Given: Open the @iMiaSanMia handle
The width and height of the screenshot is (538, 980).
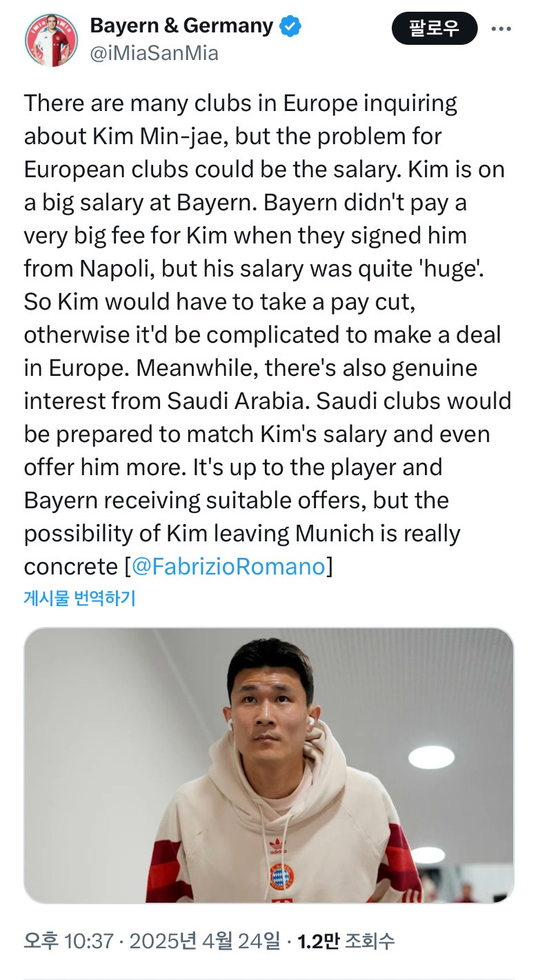Looking at the screenshot, I should 154,53.
